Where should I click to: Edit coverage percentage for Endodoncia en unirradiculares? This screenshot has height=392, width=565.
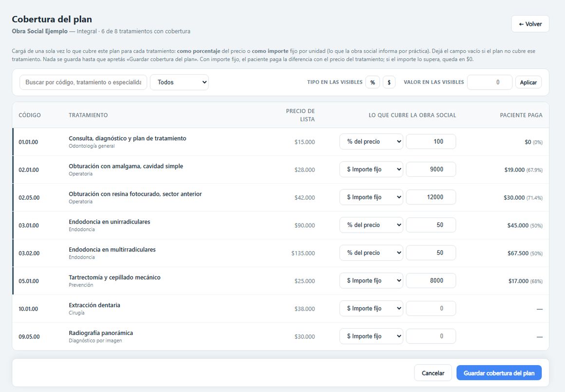(431, 225)
